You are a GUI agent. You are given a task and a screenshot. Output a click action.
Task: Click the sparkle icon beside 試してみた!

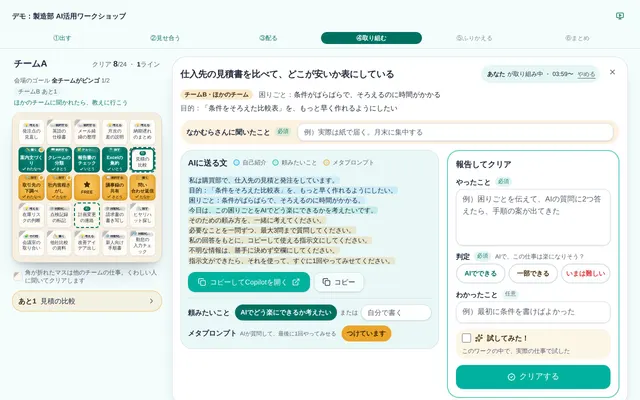479,338
